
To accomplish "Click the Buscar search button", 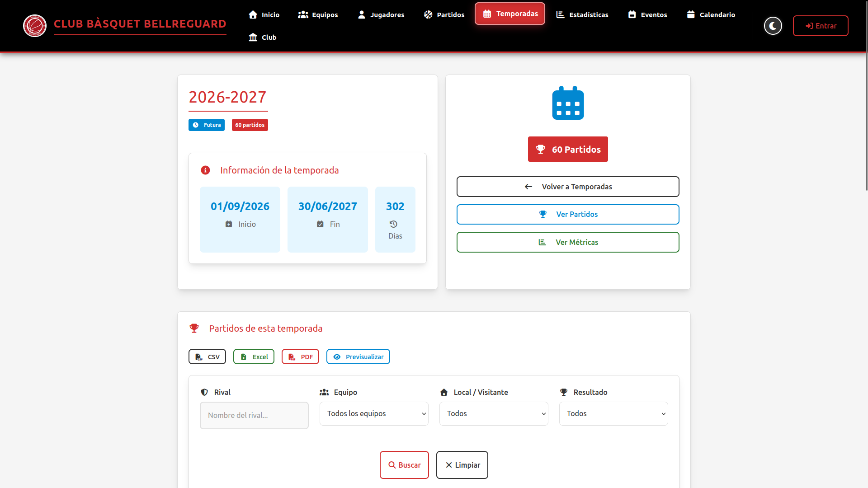I will click(x=404, y=465).
